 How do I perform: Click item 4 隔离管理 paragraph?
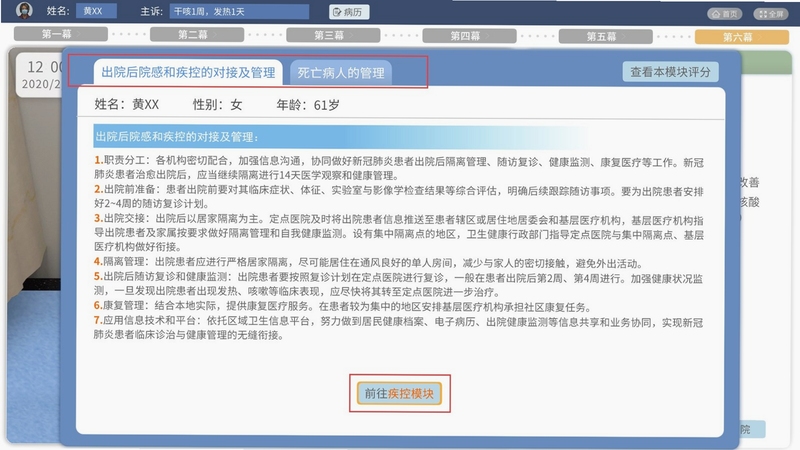368,263
